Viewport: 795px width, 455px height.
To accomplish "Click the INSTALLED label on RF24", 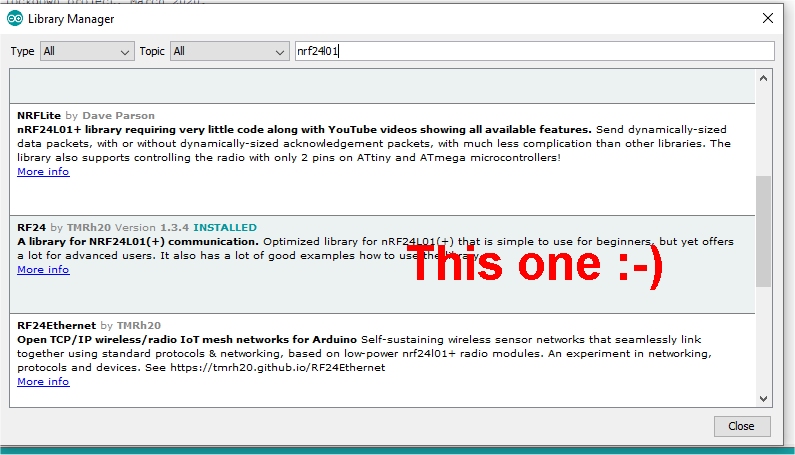I will point(225,228).
